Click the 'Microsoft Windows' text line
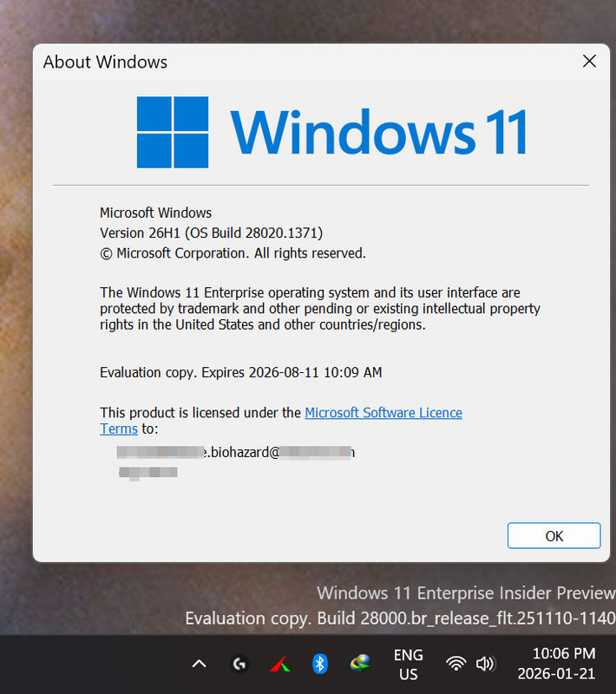This screenshot has width=616, height=694. (x=156, y=213)
